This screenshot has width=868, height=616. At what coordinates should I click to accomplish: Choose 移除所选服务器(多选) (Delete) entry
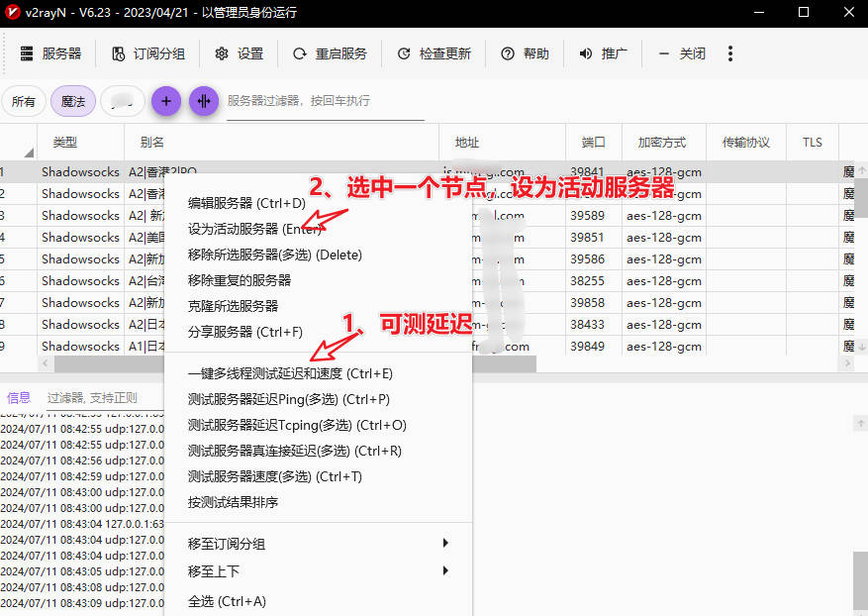[x=319, y=255]
